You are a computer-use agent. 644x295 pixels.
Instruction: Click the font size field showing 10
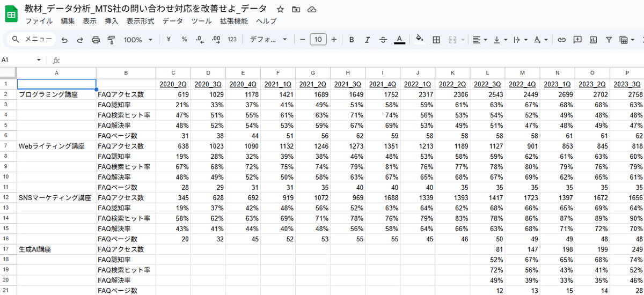[x=318, y=40]
